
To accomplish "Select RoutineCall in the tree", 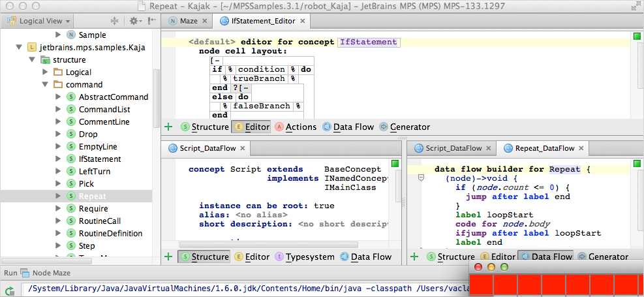I will 100,221.
